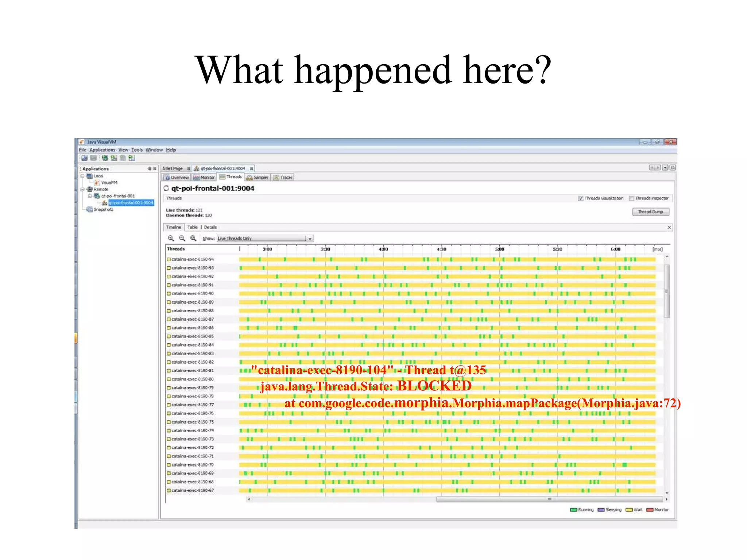This screenshot has width=747, height=560.
Task: Click the grayed-out fifth toolbar icon
Action: pos(123,158)
